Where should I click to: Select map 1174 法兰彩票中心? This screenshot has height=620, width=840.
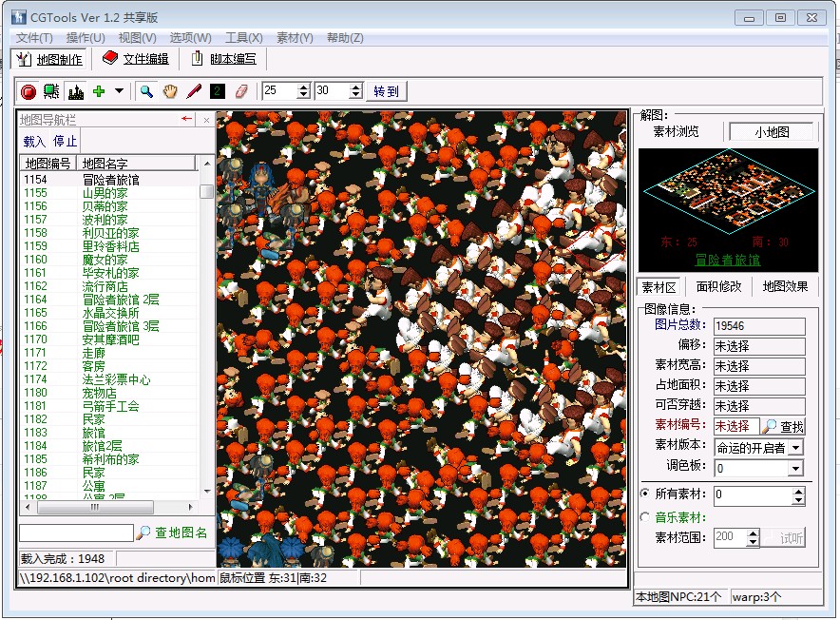pyautogui.click(x=110, y=379)
